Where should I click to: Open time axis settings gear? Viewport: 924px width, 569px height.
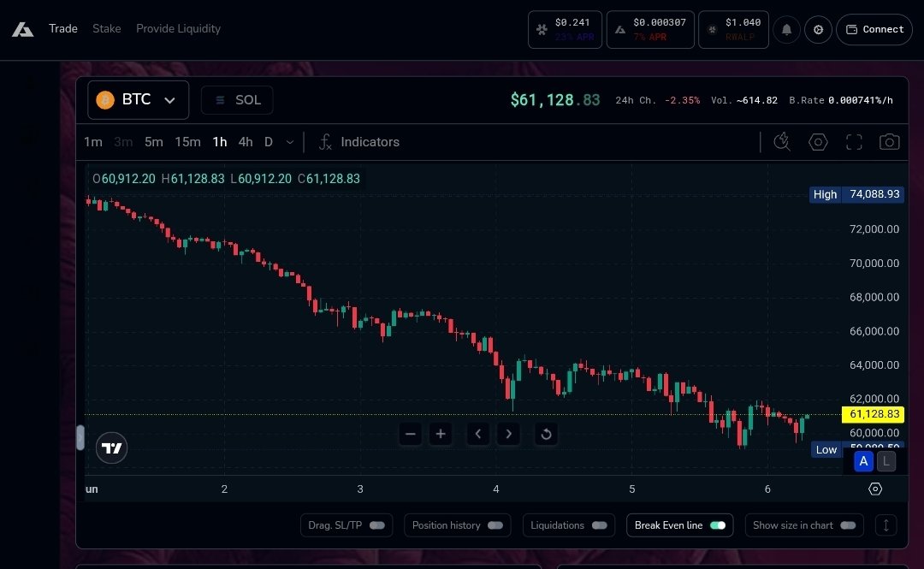[875, 489]
